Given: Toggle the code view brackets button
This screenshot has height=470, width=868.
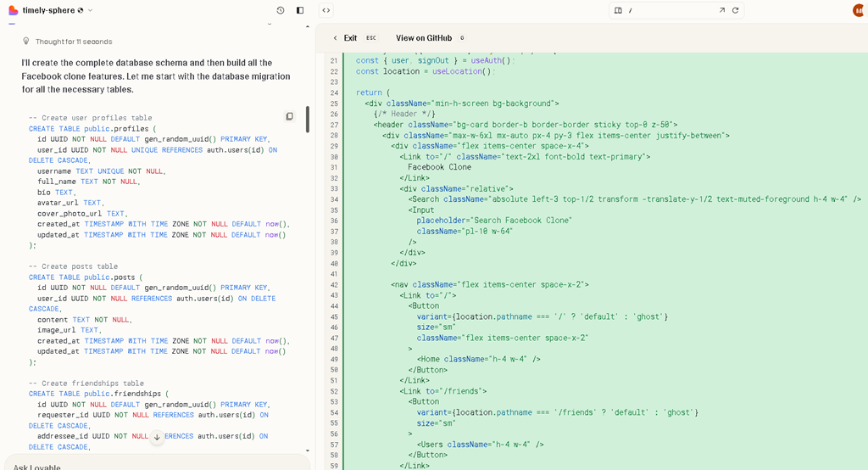Looking at the screenshot, I should 326,10.
